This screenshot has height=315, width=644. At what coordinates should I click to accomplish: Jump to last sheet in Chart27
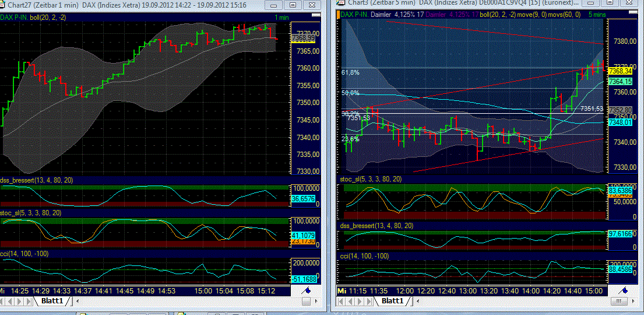point(28,302)
